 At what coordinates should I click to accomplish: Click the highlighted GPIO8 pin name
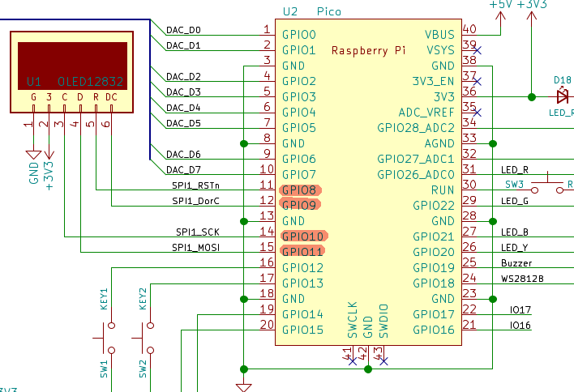point(300,190)
